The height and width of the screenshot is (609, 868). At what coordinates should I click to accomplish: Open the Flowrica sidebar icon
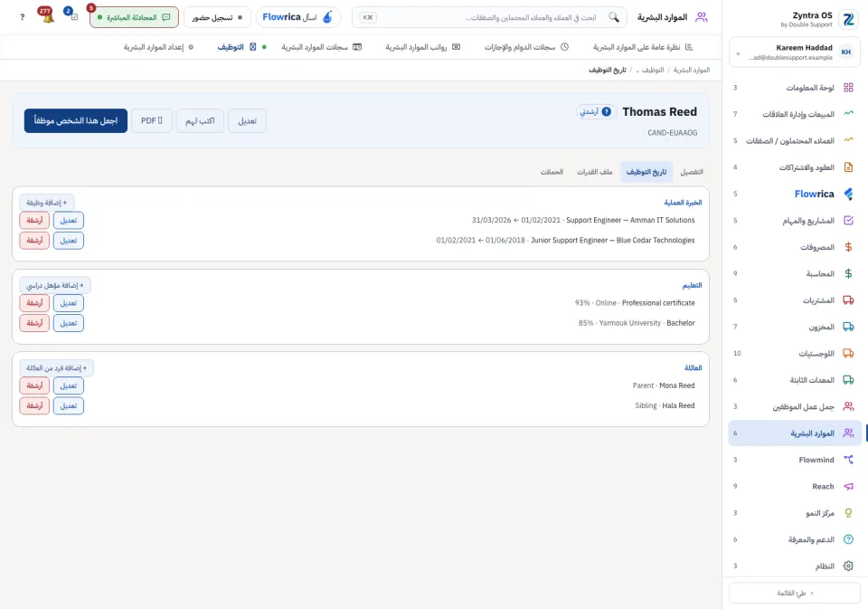pos(848,194)
